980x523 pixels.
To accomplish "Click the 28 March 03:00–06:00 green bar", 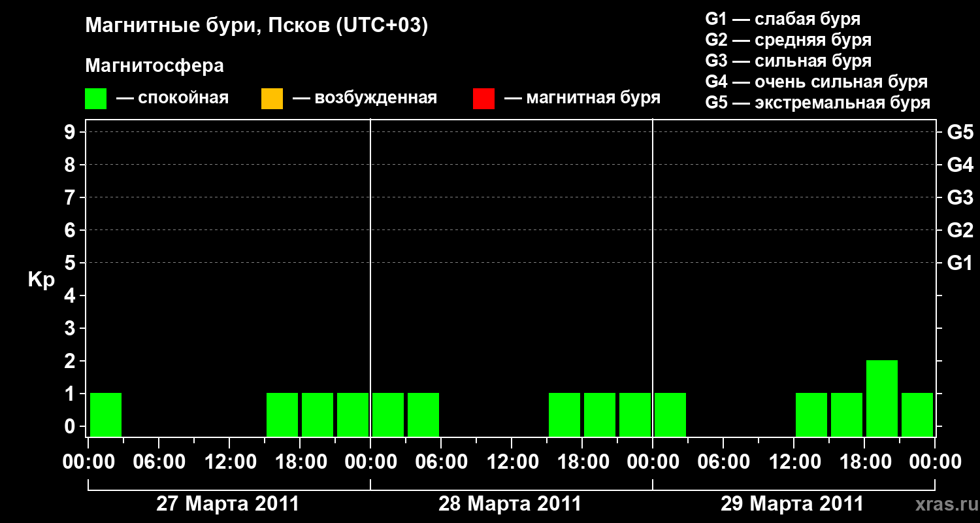I will click(x=423, y=414).
